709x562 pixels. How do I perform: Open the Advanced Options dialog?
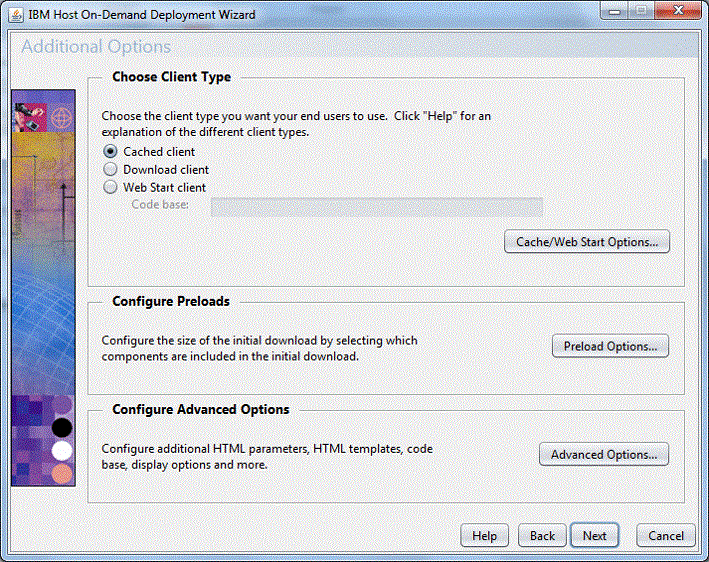click(x=604, y=454)
